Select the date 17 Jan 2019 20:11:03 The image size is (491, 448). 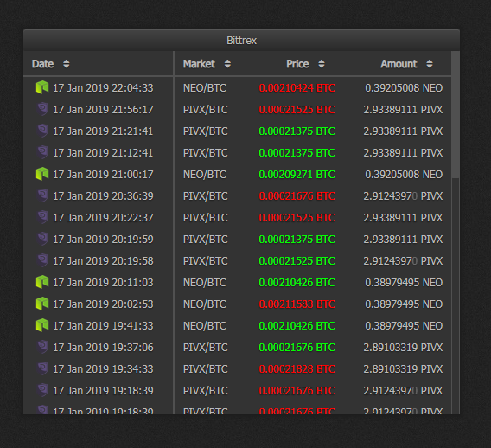(x=103, y=283)
